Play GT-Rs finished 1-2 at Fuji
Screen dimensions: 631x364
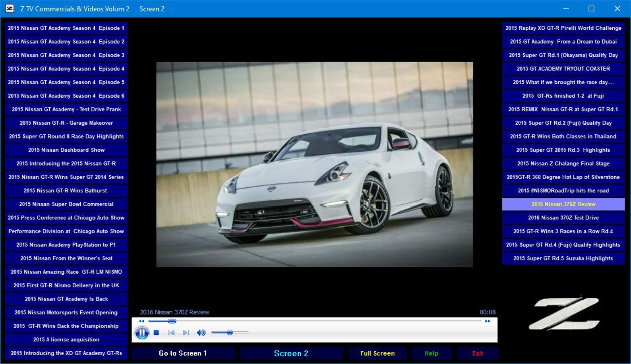[563, 96]
